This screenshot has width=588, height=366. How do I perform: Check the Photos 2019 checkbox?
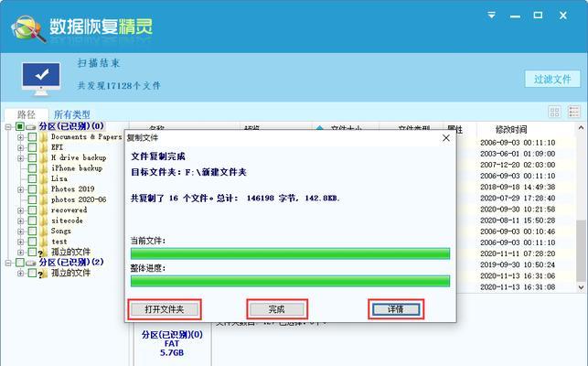pyautogui.click(x=32, y=189)
